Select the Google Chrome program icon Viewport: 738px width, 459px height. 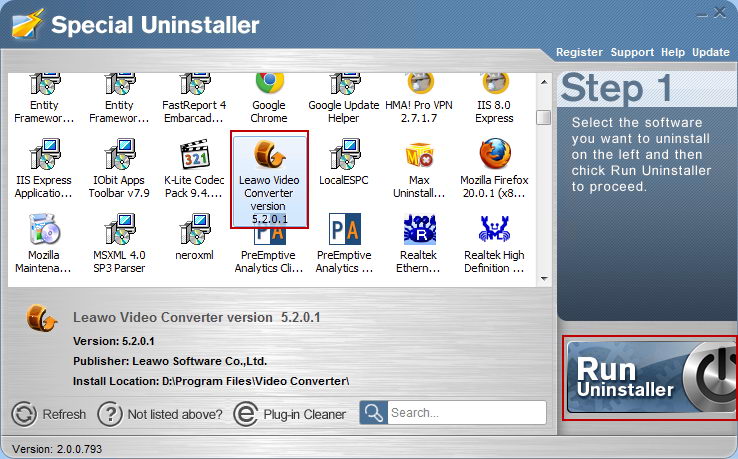(x=270, y=84)
